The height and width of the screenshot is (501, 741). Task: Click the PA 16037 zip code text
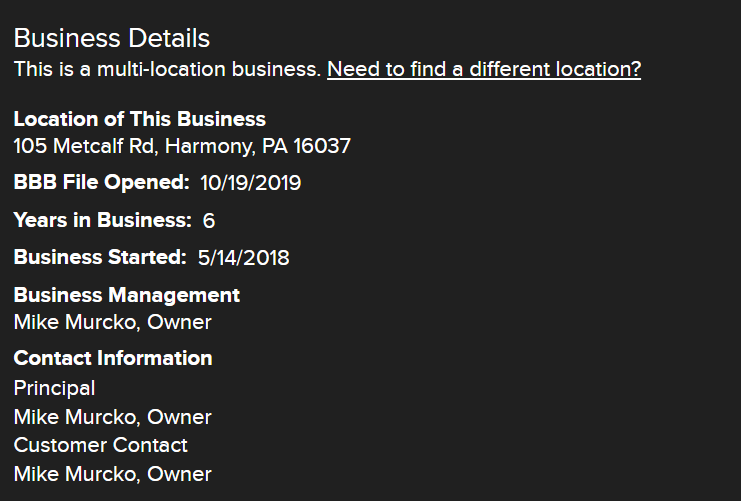(306, 146)
